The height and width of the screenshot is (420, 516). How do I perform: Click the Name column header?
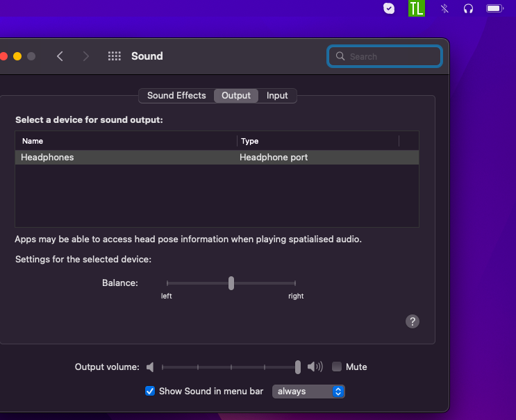(x=126, y=141)
